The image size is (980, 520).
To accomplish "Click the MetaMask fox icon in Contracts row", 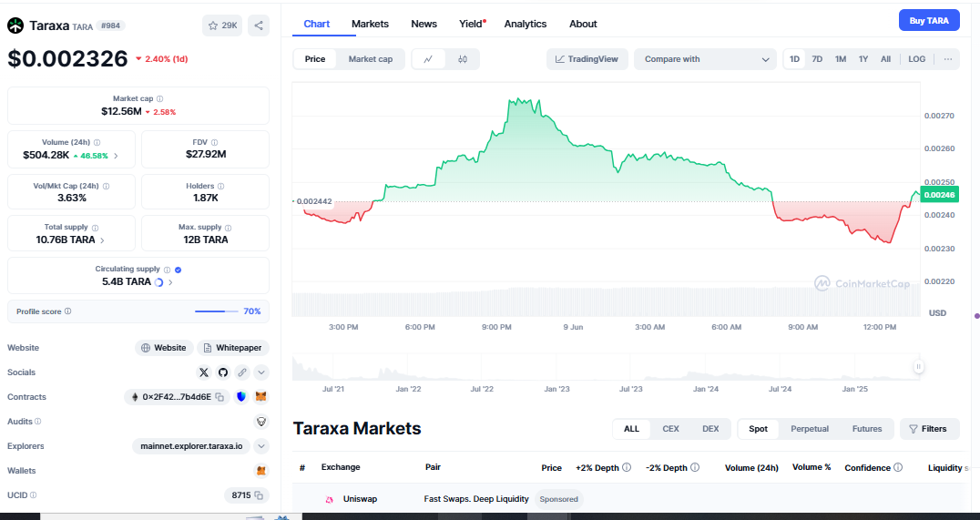I will (x=261, y=397).
